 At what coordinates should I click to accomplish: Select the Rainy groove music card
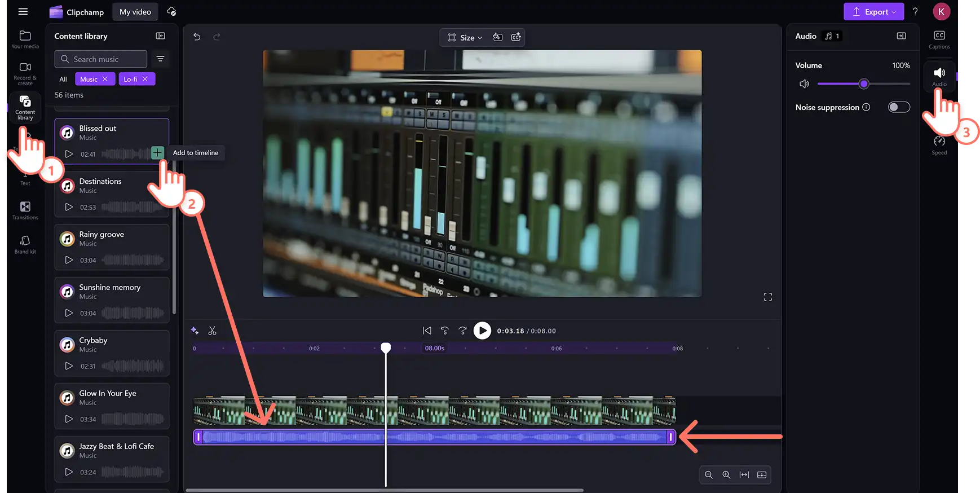coord(112,247)
